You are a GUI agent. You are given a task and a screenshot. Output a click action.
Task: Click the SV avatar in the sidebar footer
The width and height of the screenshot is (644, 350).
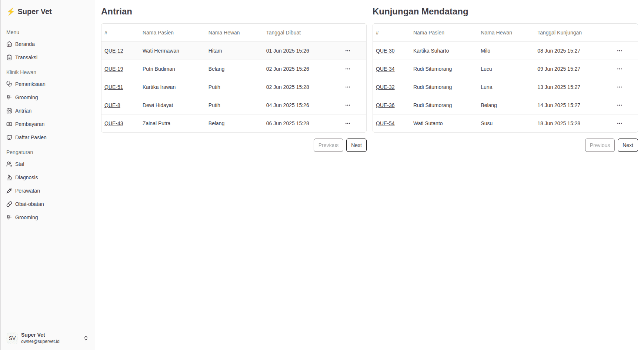point(12,338)
